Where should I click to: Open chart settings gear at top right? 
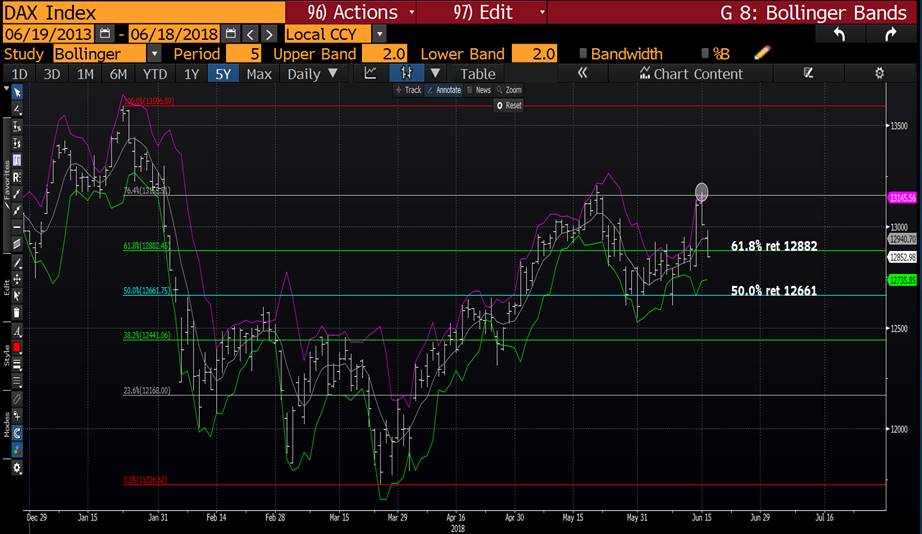(x=879, y=74)
